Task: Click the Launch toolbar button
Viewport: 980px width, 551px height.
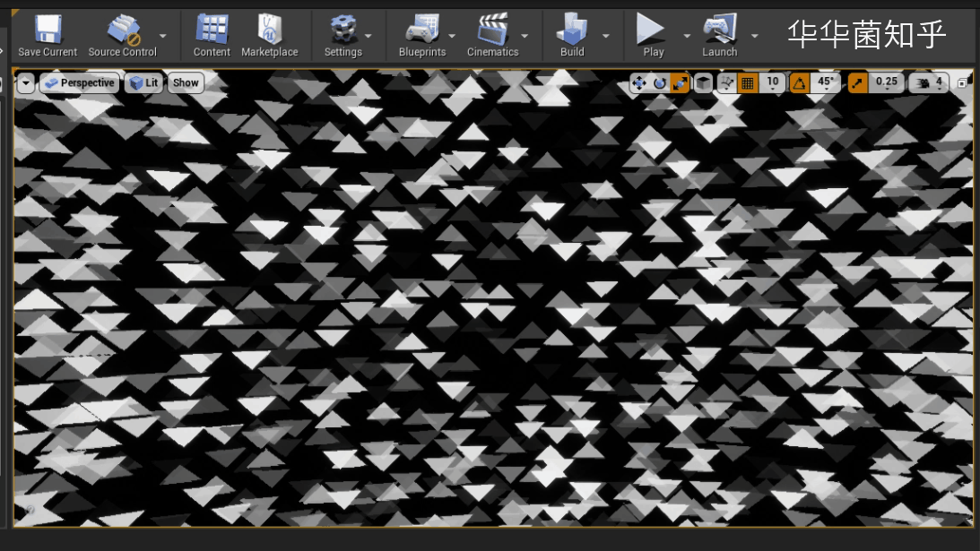Action: click(719, 36)
